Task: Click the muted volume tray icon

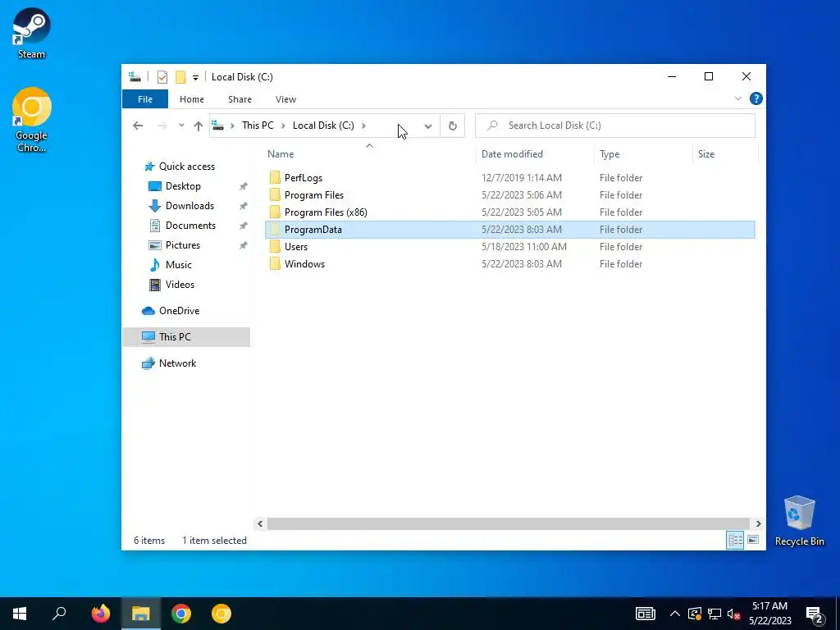Action: pyautogui.click(x=734, y=614)
